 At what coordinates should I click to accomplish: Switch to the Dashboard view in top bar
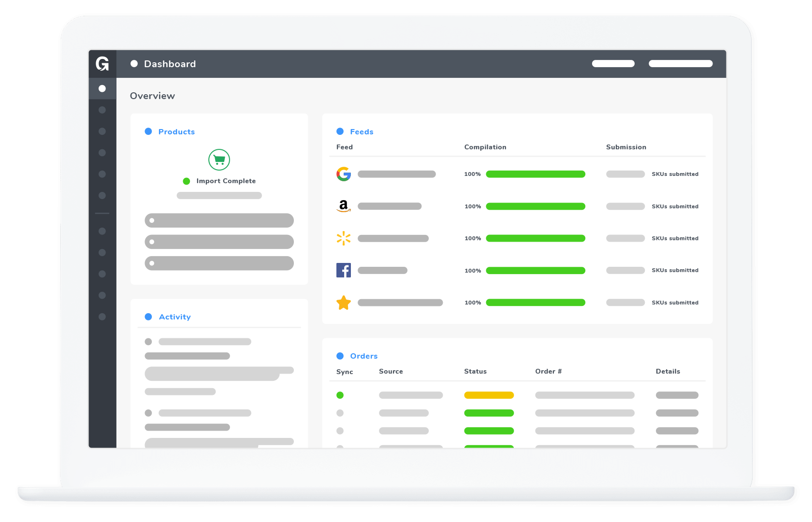click(170, 63)
